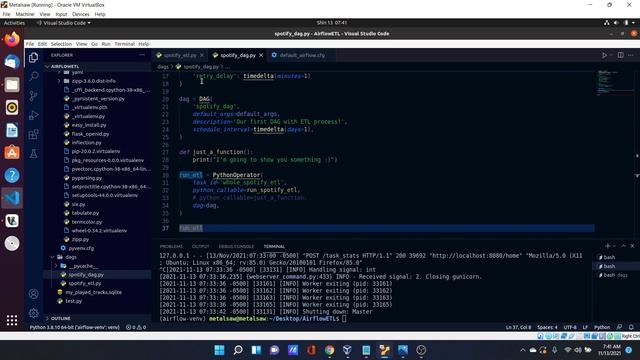Screen dimensions: 640x360
Task: Open the Explorer view in the activity bar
Action: pyautogui.click(x=34, y=58)
